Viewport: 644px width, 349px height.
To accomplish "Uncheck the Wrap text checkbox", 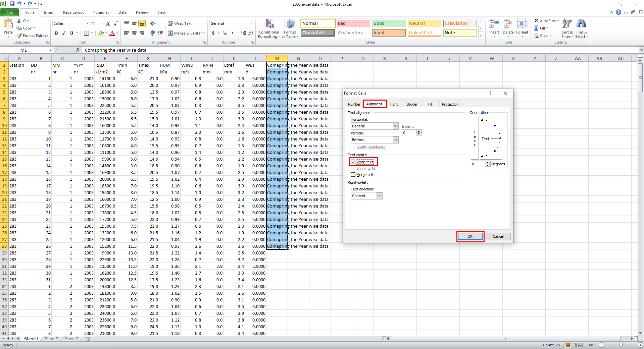I will 353,162.
